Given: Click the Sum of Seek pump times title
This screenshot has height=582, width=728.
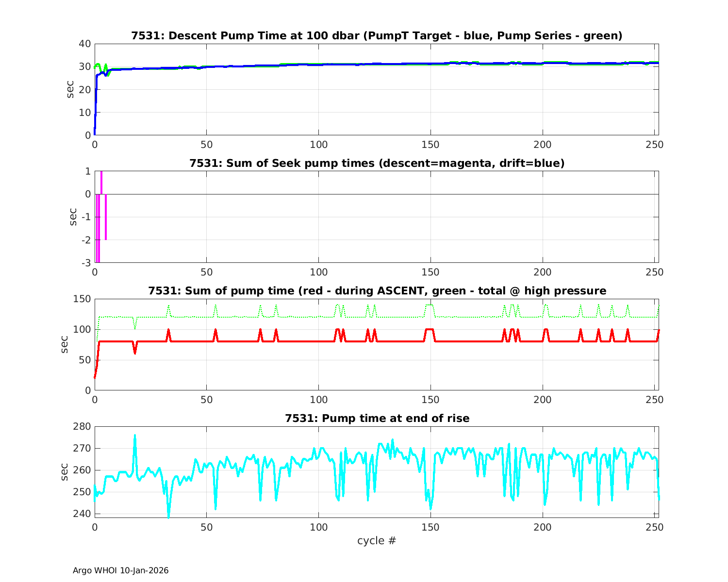Looking at the screenshot, I should coord(377,163).
